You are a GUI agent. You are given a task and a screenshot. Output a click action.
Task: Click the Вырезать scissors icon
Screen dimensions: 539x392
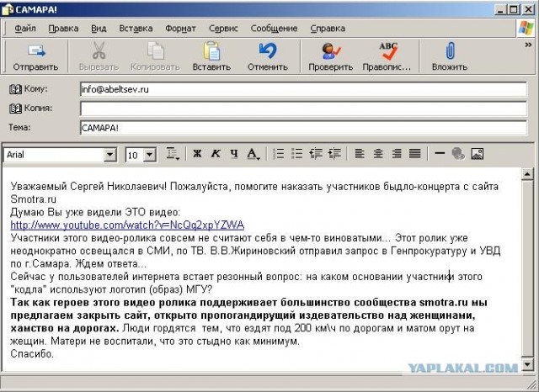pyautogui.click(x=99, y=50)
